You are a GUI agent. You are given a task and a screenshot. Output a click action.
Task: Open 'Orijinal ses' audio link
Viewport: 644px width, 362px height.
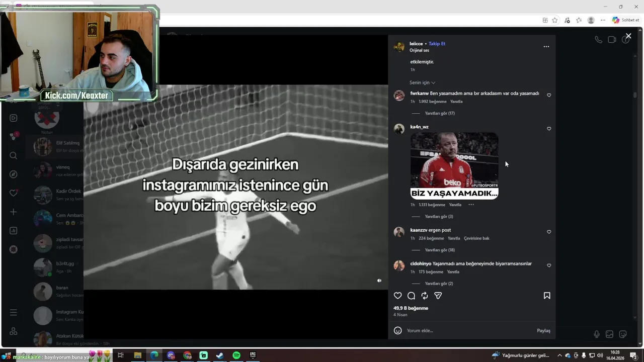pos(419,50)
